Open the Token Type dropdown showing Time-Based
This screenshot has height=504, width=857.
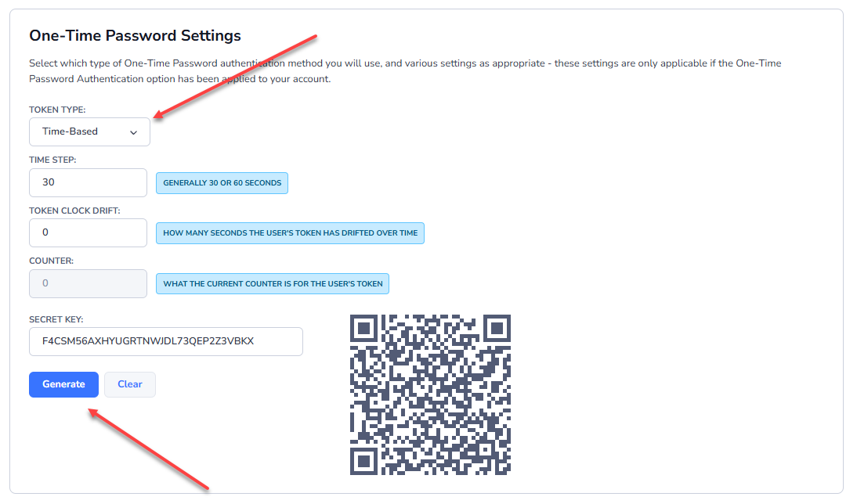point(89,131)
